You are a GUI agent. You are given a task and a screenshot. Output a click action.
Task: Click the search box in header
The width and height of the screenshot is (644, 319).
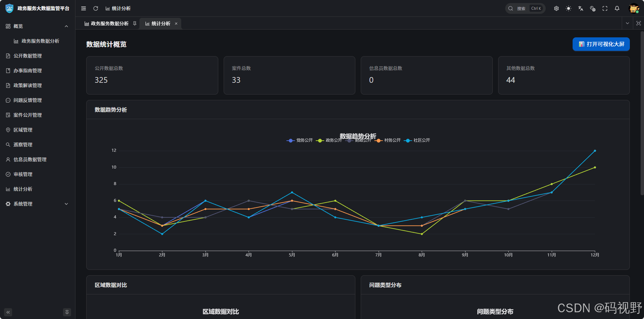[x=525, y=8]
